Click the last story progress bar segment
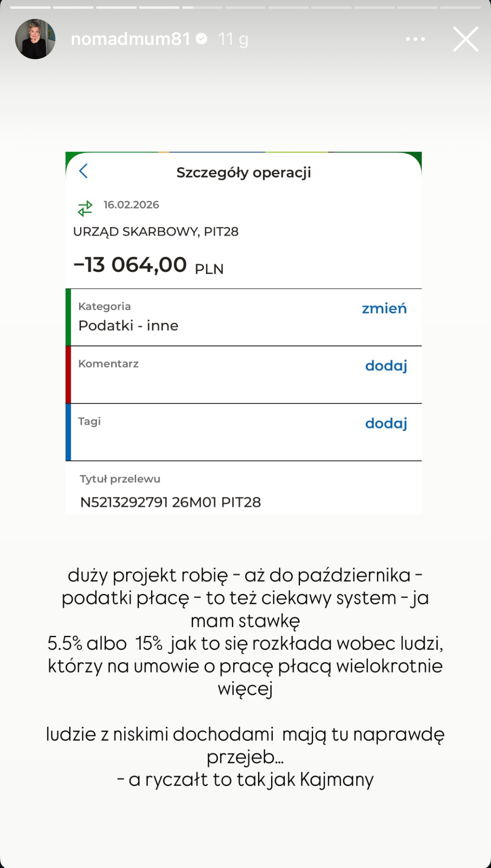The height and width of the screenshot is (868, 491). point(460,8)
